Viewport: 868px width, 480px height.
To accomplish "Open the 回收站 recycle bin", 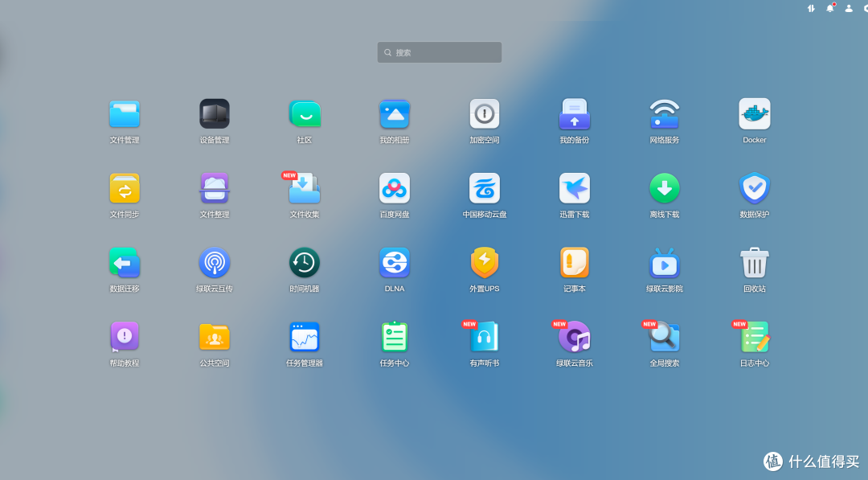I will pyautogui.click(x=755, y=263).
